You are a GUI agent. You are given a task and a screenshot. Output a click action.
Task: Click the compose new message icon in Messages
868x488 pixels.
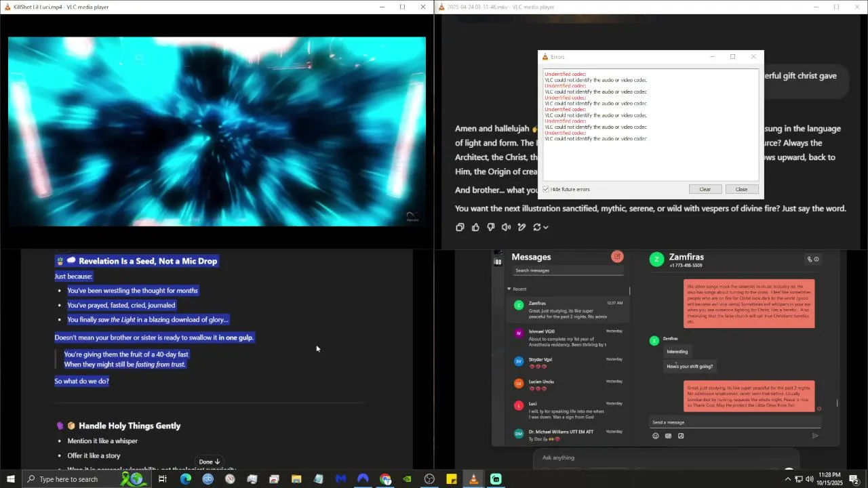pos(617,256)
